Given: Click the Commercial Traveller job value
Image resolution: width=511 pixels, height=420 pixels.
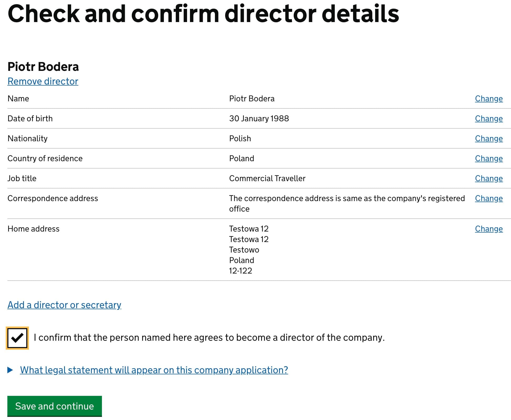Looking at the screenshot, I should (267, 178).
